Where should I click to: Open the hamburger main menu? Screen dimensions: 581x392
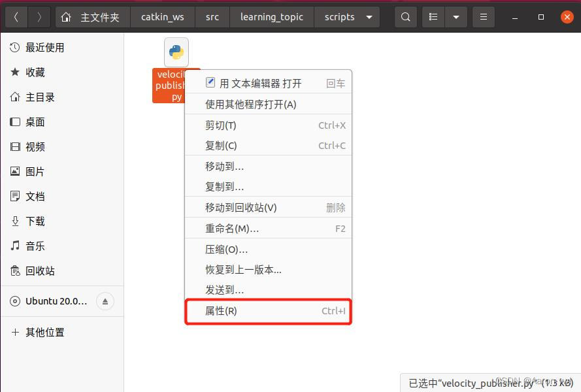484,17
